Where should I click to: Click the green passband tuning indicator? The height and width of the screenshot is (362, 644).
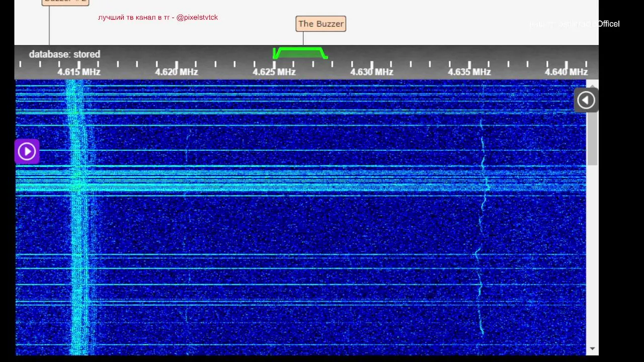pos(300,53)
